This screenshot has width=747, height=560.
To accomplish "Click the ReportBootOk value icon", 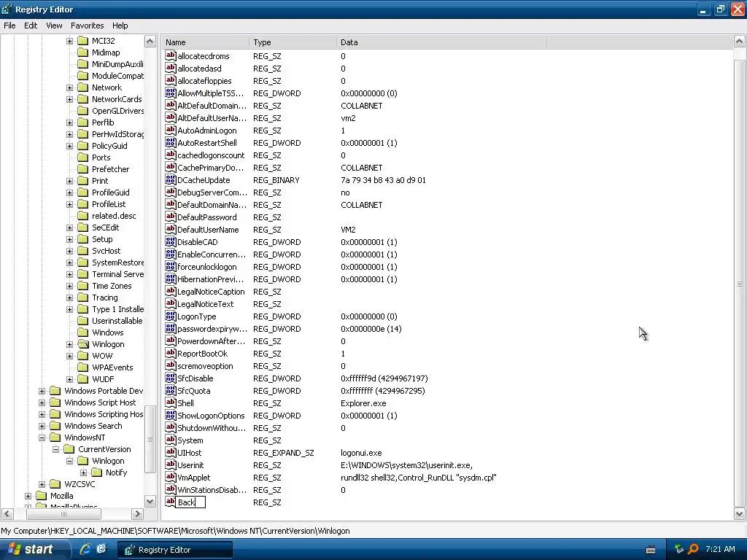I will coord(171,353).
